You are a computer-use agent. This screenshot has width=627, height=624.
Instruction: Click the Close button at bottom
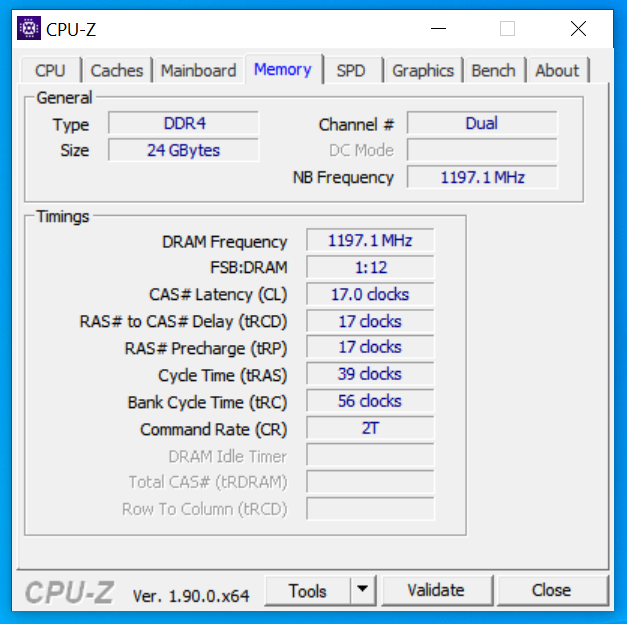[x=551, y=590]
